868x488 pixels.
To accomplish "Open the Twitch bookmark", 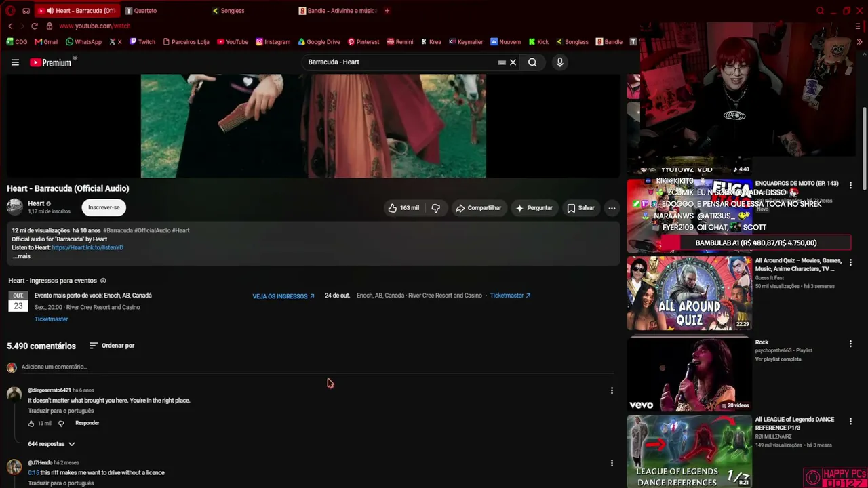I will [x=142, y=42].
